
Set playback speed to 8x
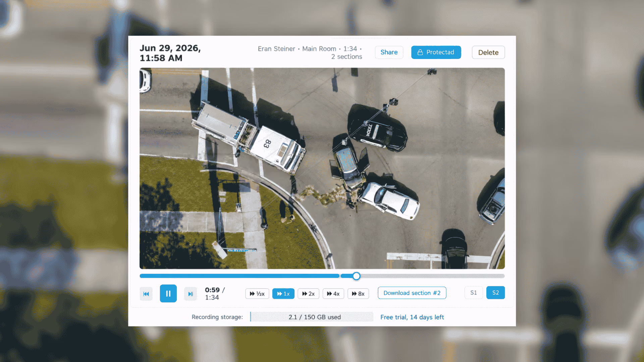tap(358, 294)
